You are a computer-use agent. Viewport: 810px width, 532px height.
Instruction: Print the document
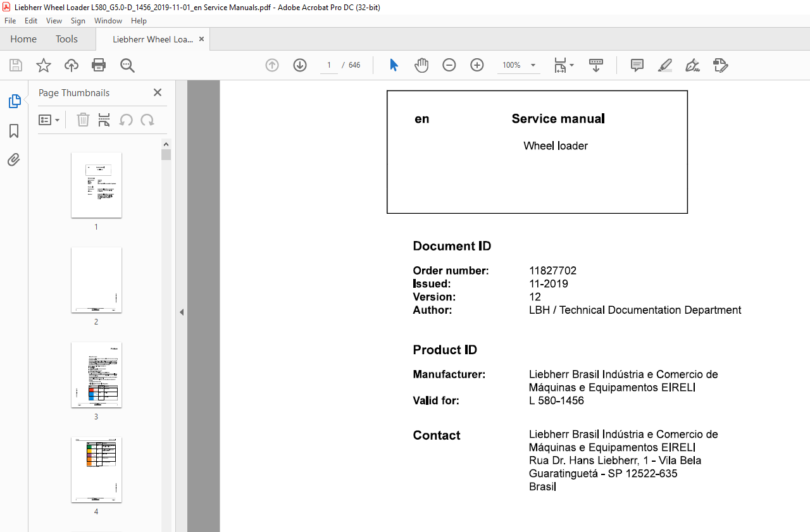(x=99, y=65)
